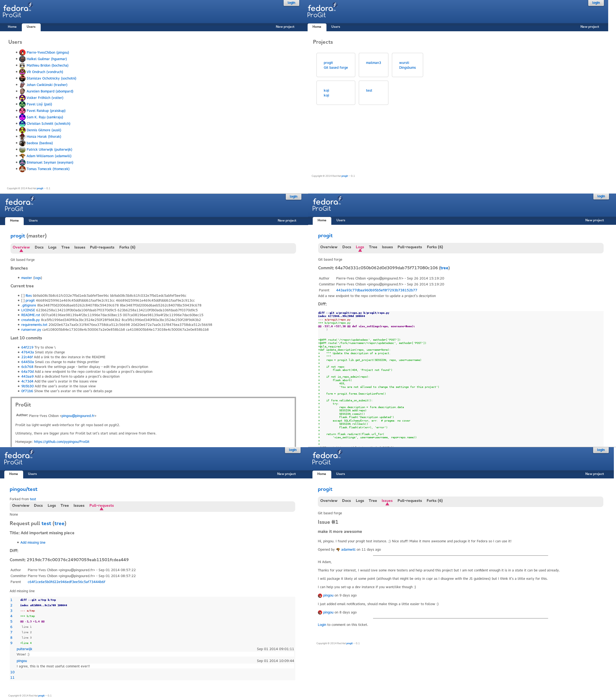This screenshot has height=700, width=616.
Task: Open commit 64f219 'Try to show'
Action: coord(27,347)
